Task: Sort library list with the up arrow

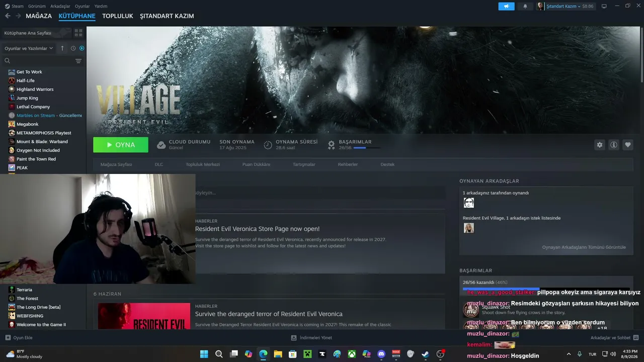Action: click(62, 48)
